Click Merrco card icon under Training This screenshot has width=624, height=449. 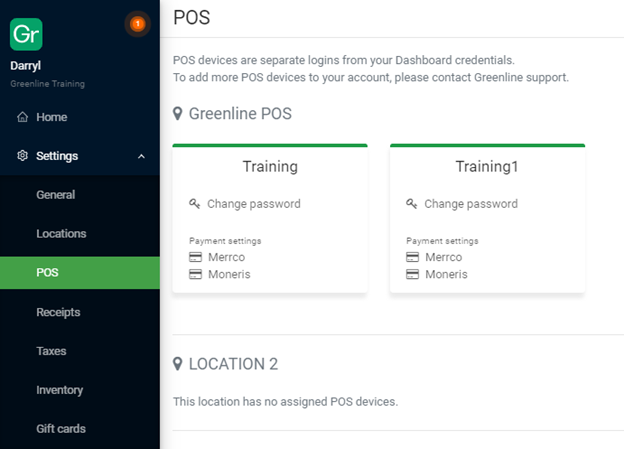[x=196, y=257]
